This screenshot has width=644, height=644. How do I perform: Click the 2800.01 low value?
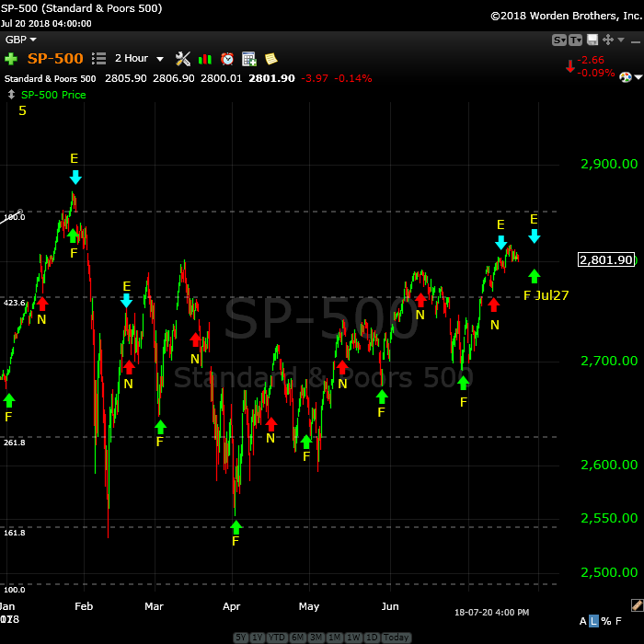tap(222, 78)
